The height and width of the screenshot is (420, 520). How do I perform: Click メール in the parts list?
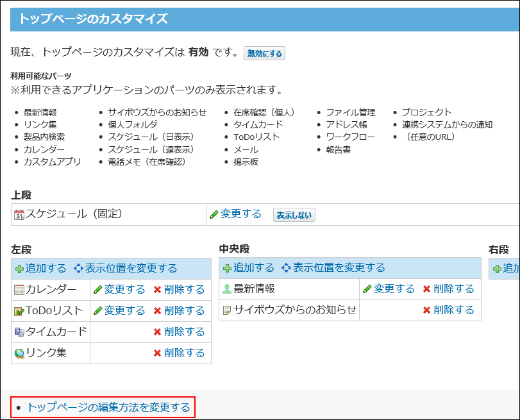point(246,149)
